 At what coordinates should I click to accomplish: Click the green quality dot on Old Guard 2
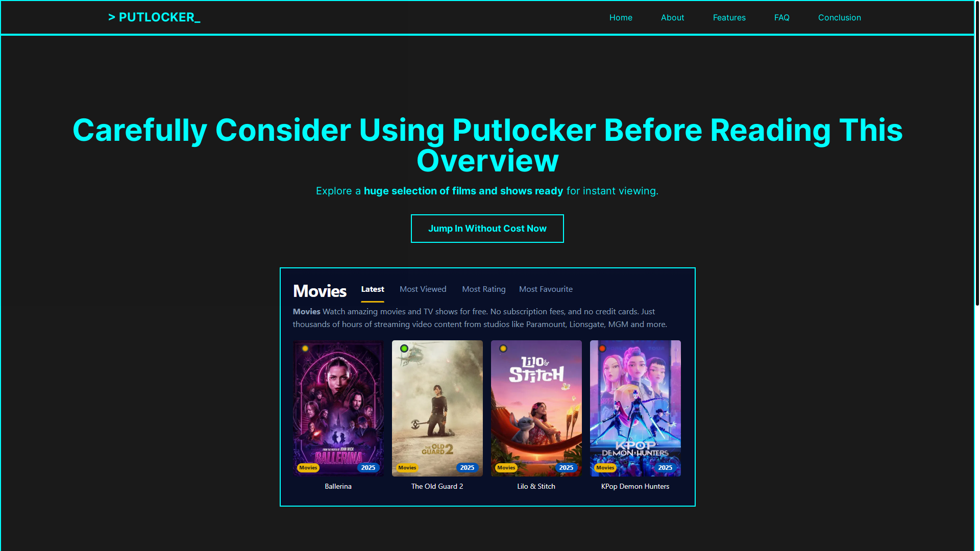404,349
